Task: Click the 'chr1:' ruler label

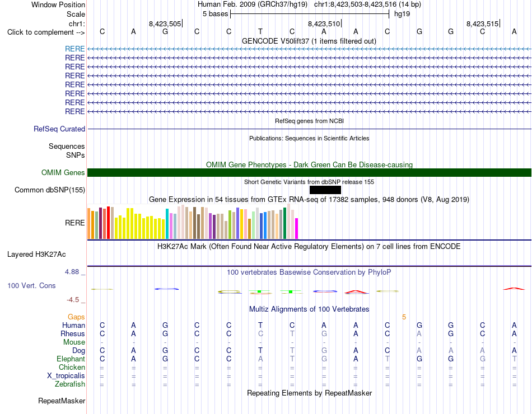Action: tap(77, 23)
